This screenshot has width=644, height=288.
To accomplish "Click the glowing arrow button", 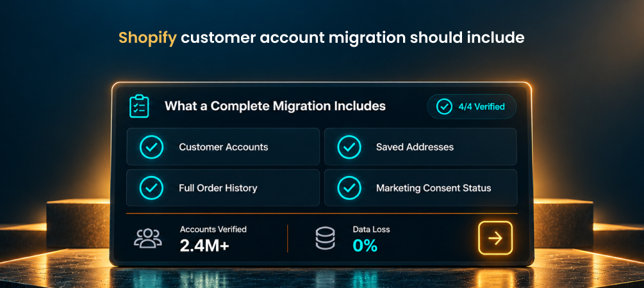I will 495,238.
